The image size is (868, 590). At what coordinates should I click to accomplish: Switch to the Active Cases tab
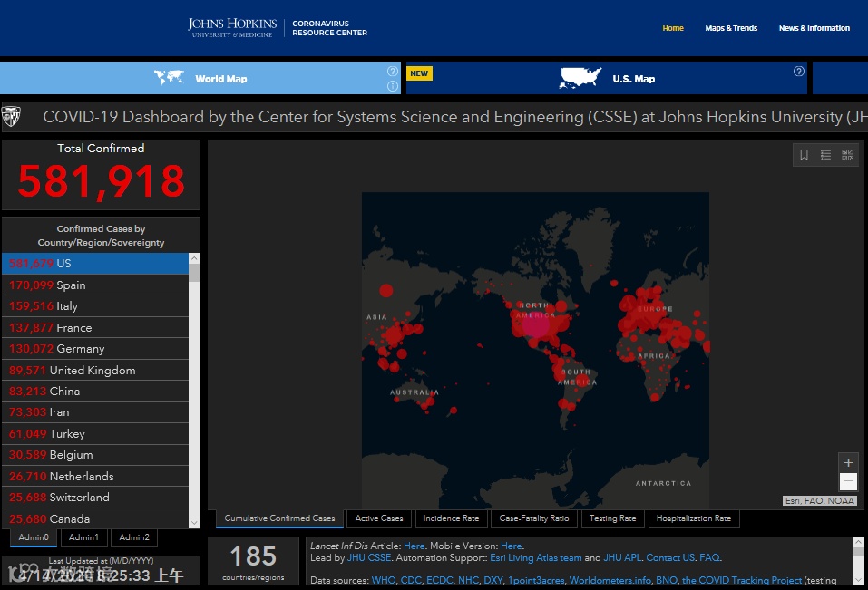tap(379, 518)
